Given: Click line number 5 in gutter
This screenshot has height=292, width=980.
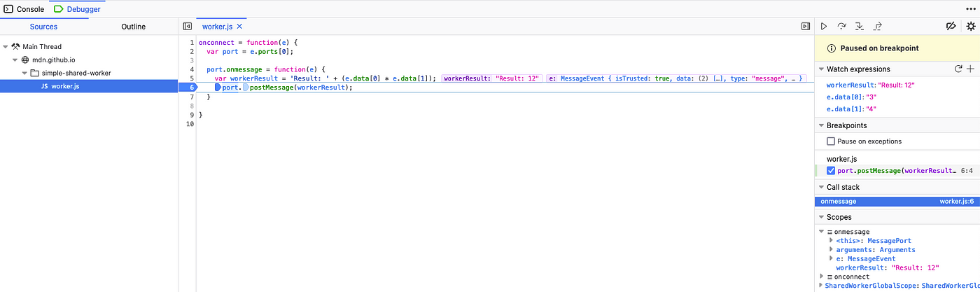Looking at the screenshot, I should tap(191, 78).
